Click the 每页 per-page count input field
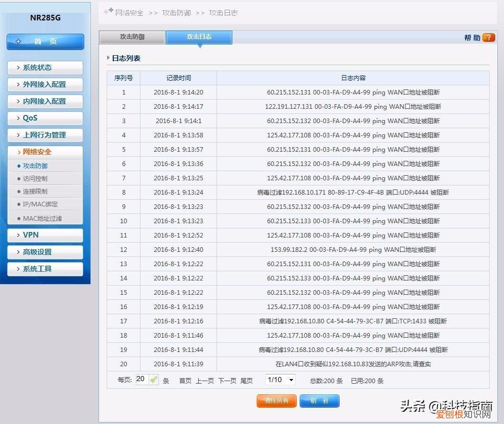Screen dimensions: 504x424 [142, 380]
